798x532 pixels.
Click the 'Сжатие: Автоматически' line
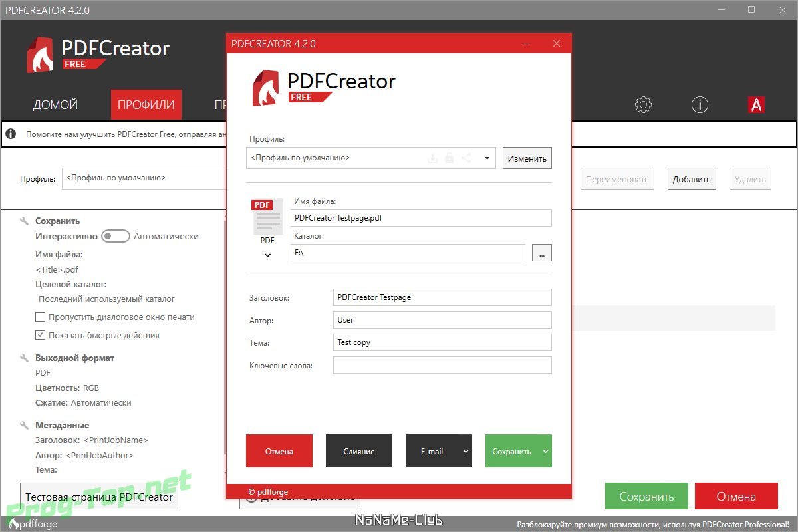(x=83, y=403)
